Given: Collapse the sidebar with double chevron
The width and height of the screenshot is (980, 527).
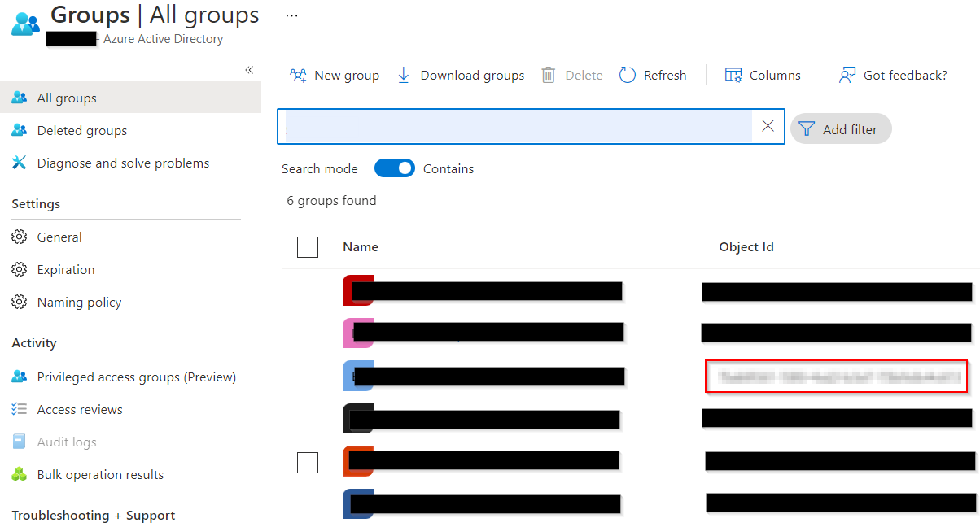Looking at the screenshot, I should click(249, 70).
